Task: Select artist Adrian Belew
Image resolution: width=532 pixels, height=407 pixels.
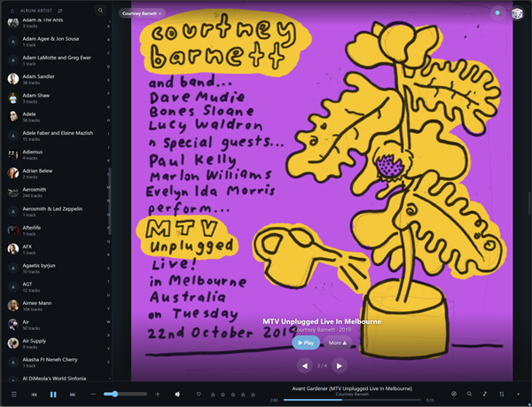Action: pyautogui.click(x=56, y=173)
